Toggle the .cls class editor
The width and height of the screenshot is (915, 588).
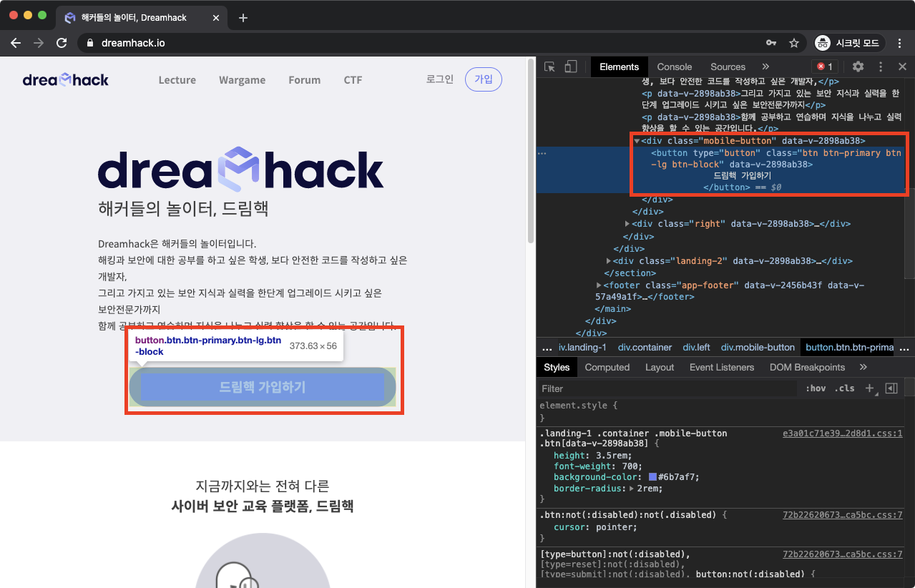coord(845,388)
